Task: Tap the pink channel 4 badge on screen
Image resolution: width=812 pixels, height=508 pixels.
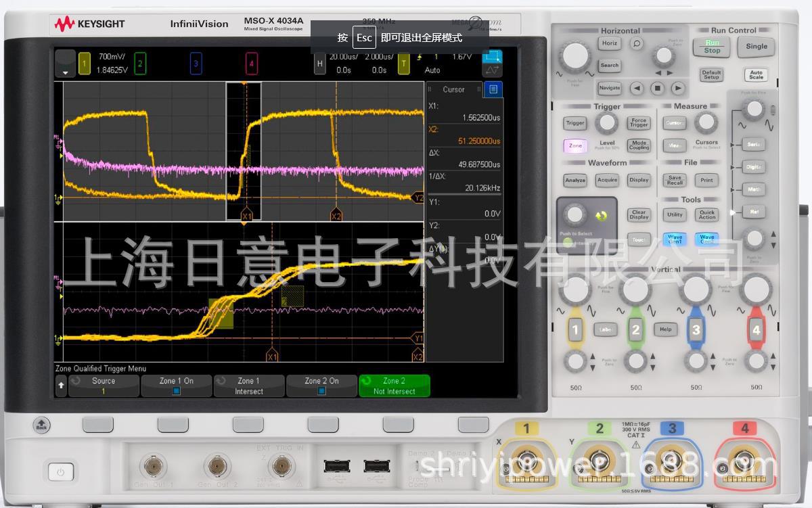Action: [x=252, y=64]
